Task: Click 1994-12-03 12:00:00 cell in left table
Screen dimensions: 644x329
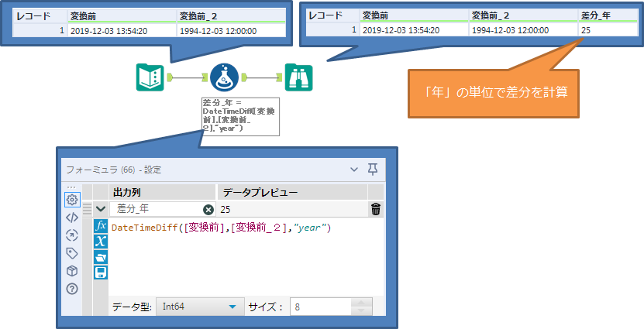Action: pos(231,30)
